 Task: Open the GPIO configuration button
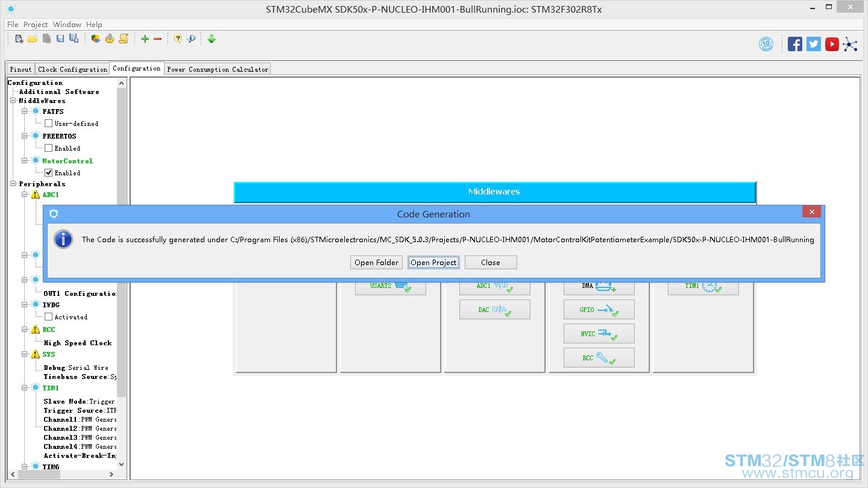point(599,310)
